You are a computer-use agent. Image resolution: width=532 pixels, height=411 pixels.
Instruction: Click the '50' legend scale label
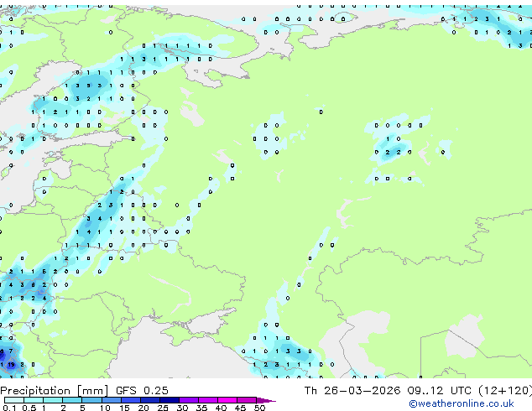259,408
